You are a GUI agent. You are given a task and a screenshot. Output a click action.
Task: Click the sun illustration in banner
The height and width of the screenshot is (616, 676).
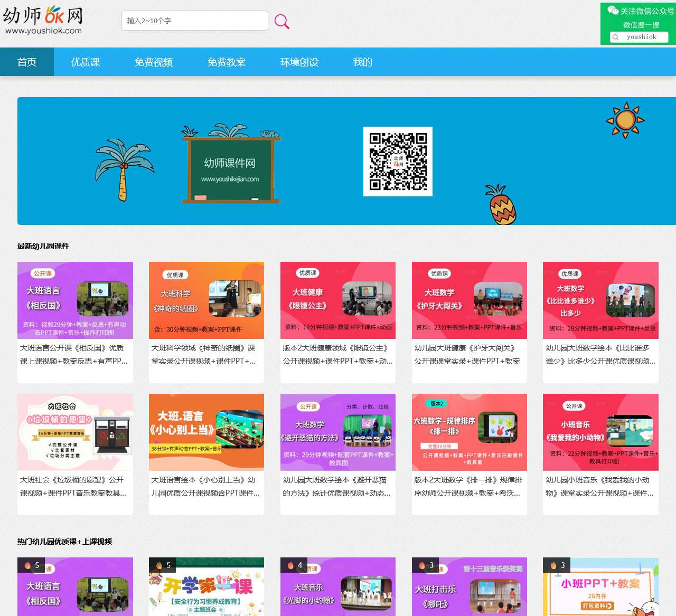625,120
